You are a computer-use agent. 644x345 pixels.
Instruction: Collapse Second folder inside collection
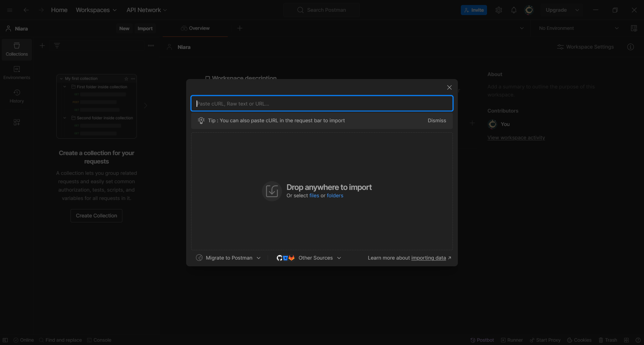tap(65, 118)
